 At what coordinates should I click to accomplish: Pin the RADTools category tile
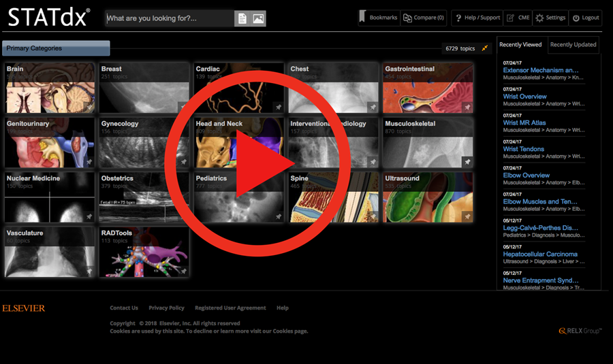click(184, 271)
